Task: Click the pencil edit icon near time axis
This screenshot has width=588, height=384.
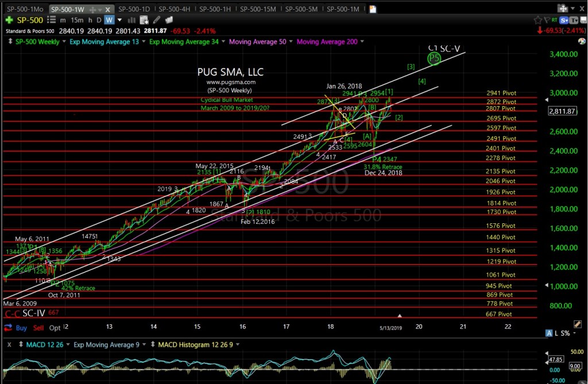Action: [x=578, y=324]
